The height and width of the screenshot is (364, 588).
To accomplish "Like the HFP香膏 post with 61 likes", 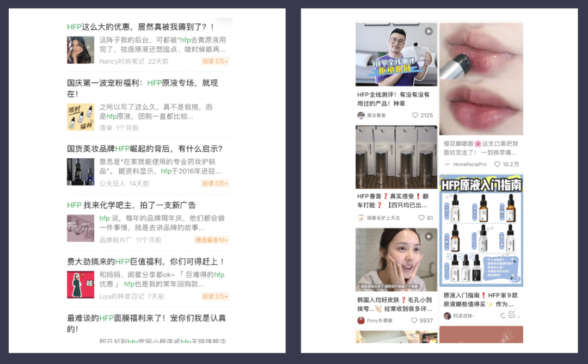I will [x=421, y=218].
